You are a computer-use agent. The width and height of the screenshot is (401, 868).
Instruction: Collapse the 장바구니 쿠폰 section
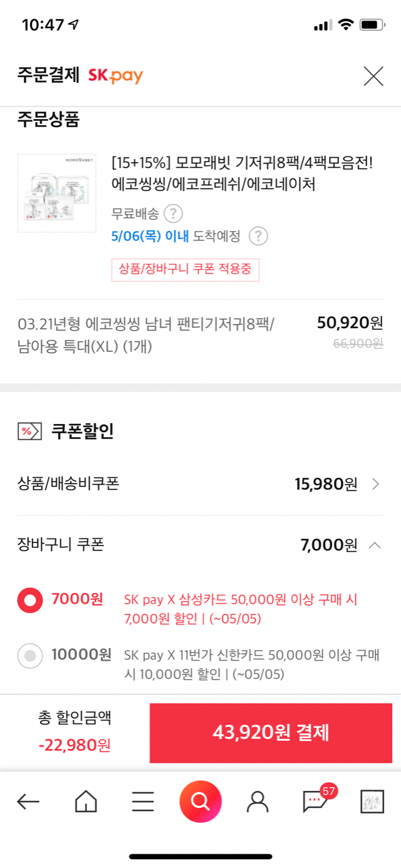tap(375, 545)
